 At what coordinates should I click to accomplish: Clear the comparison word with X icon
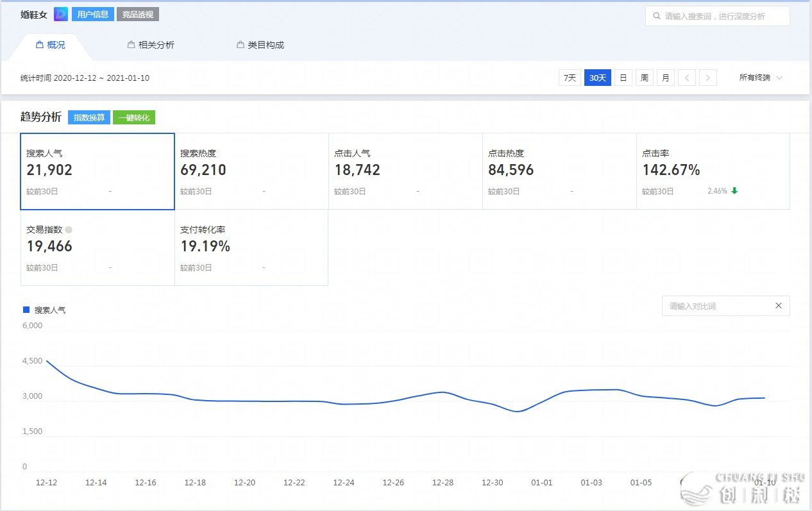click(x=779, y=306)
